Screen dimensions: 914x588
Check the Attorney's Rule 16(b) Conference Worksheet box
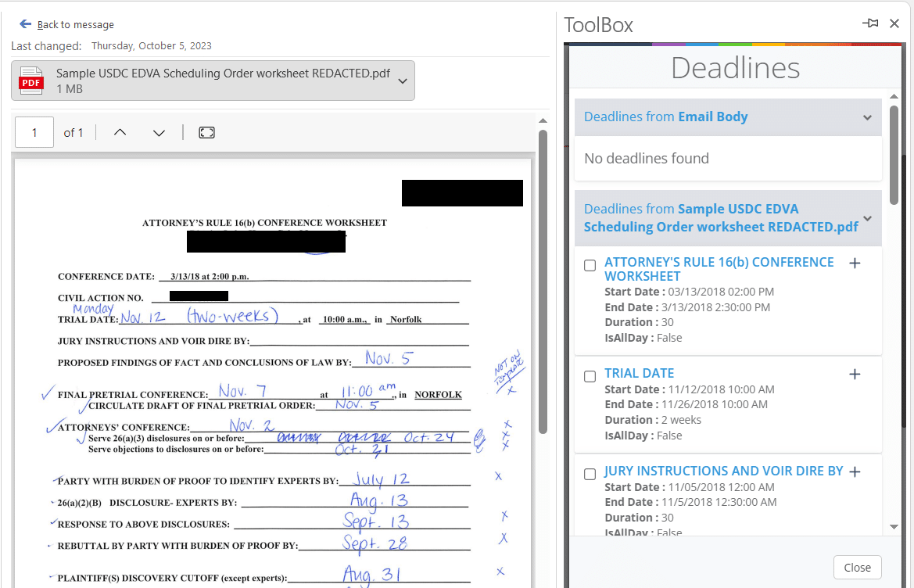coord(590,266)
